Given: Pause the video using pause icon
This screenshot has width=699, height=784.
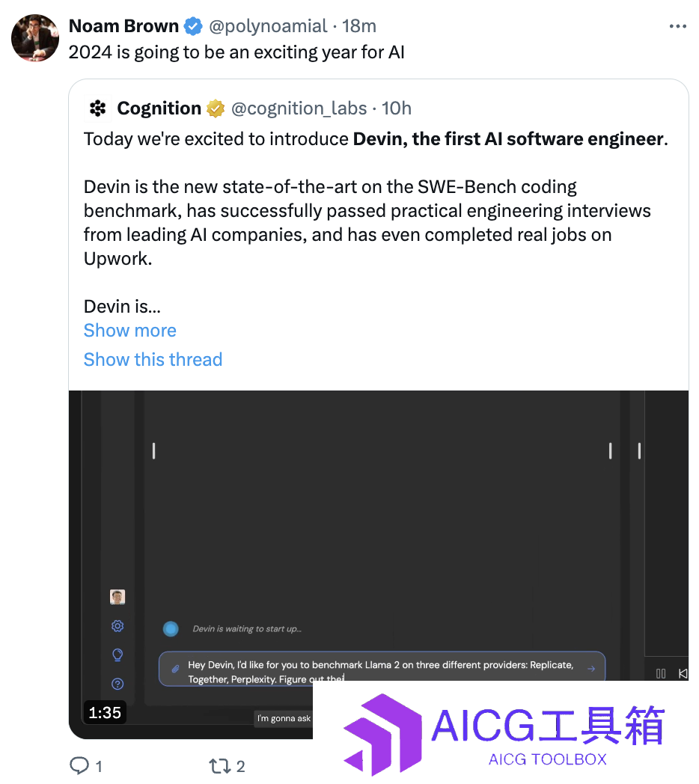Looking at the screenshot, I should (x=661, y=673).
